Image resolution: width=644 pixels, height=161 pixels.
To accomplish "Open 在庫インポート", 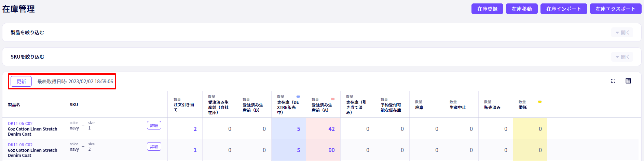I will coord(564,9).
